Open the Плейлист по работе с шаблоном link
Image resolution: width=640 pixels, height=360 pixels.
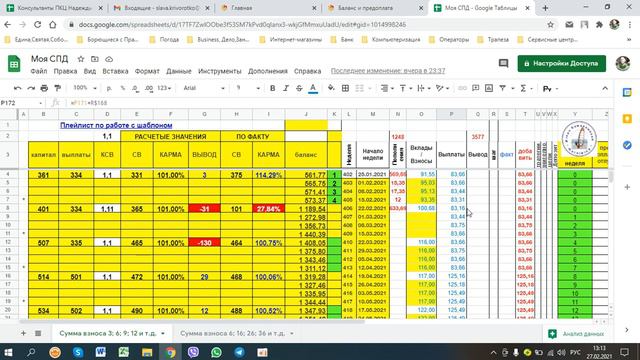pos(116,125)
